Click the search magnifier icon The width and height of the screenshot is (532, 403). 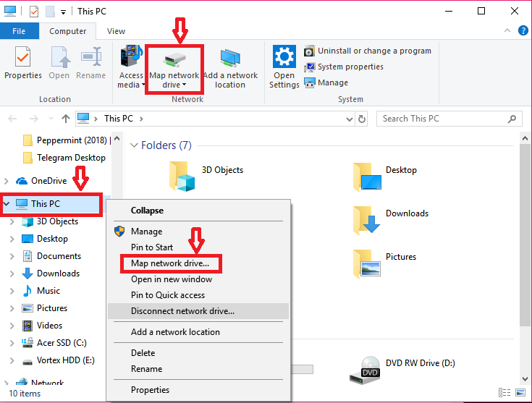coord(512,119)
